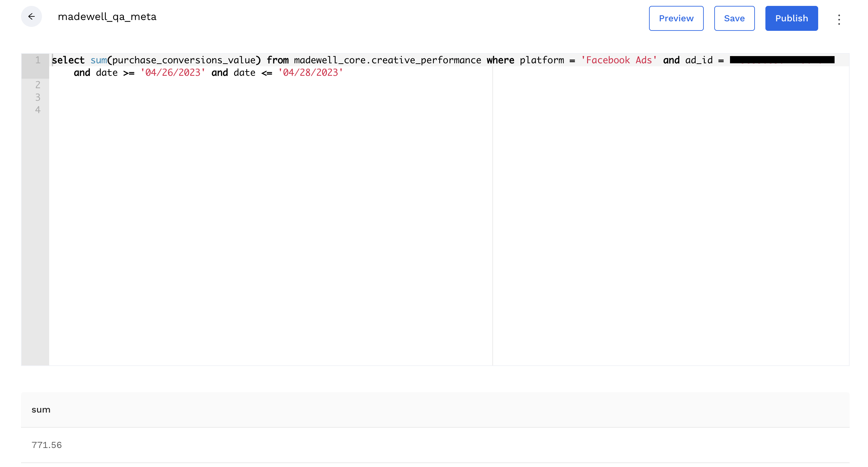Image resolution: width=868 pixels, height=467 pixels.
Task: Click the Preview button
Action: (x=676, y=18)
